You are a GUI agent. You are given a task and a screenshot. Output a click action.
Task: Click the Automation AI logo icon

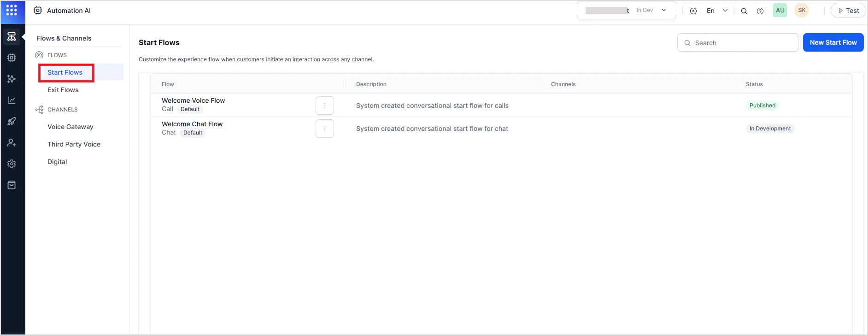point(38,10)
